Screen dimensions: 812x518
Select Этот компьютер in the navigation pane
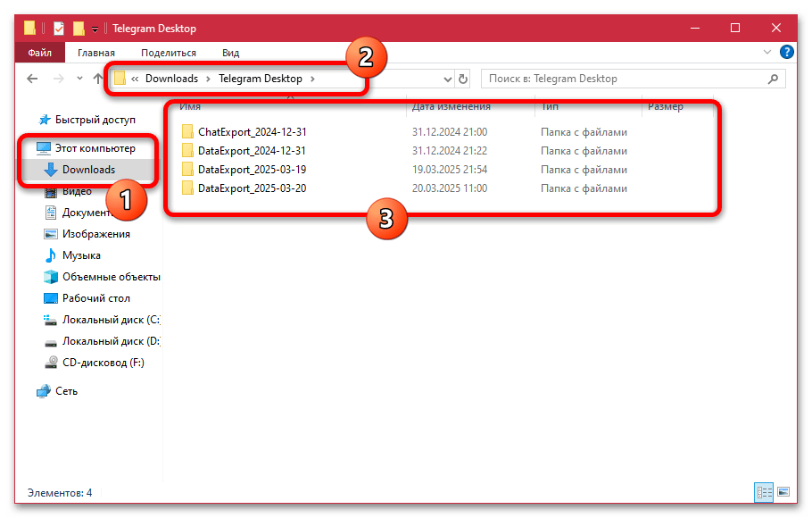point(95,148)
